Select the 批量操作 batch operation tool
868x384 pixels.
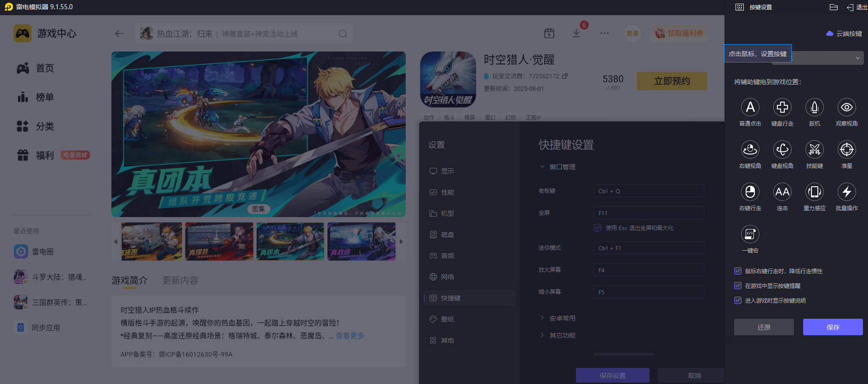coord(846,192)
